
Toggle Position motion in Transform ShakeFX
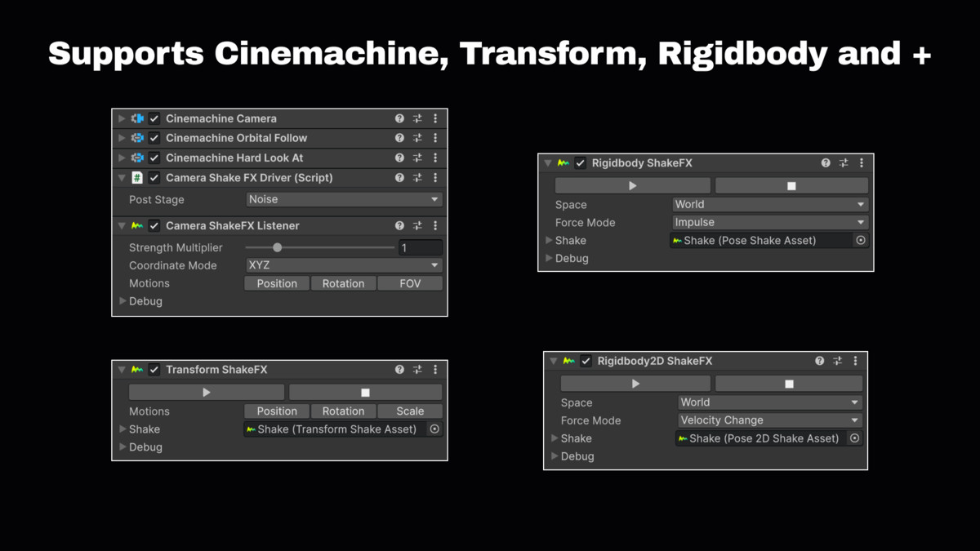tap(277, 411)
